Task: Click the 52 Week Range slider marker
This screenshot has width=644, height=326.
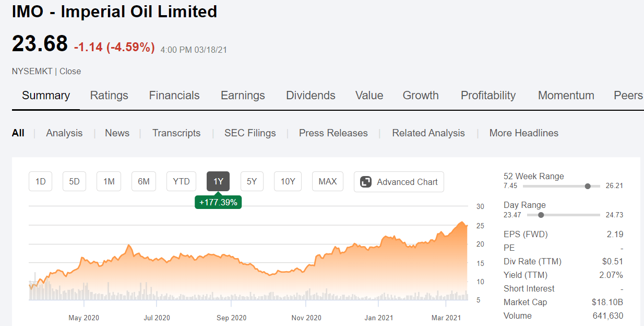Action: pyautogui.click(x=588, y=186)
